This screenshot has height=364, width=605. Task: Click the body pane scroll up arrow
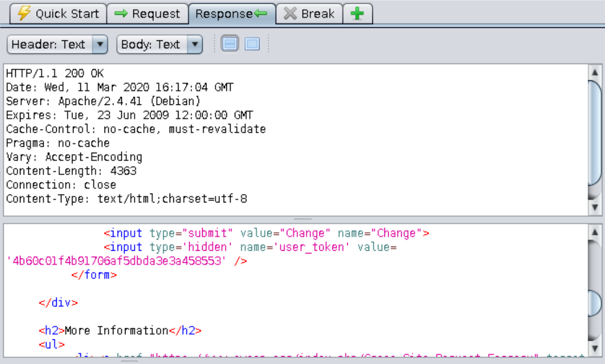point(594,232)
